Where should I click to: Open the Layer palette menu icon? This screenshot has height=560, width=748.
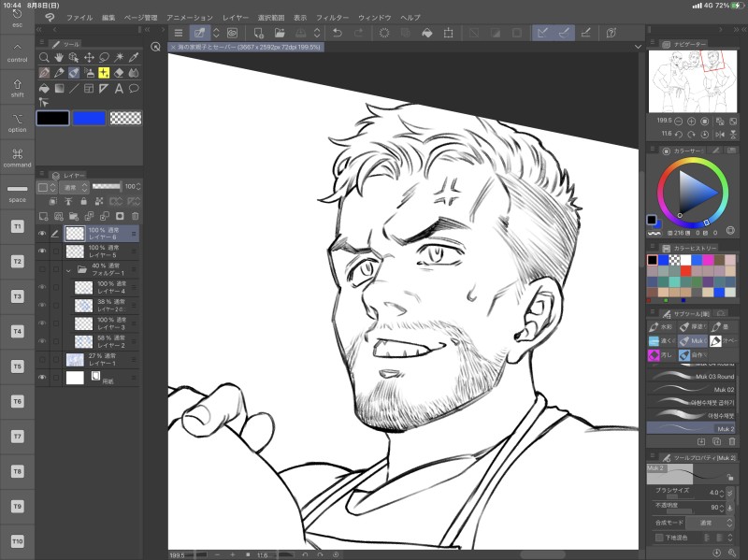(42, 175)
